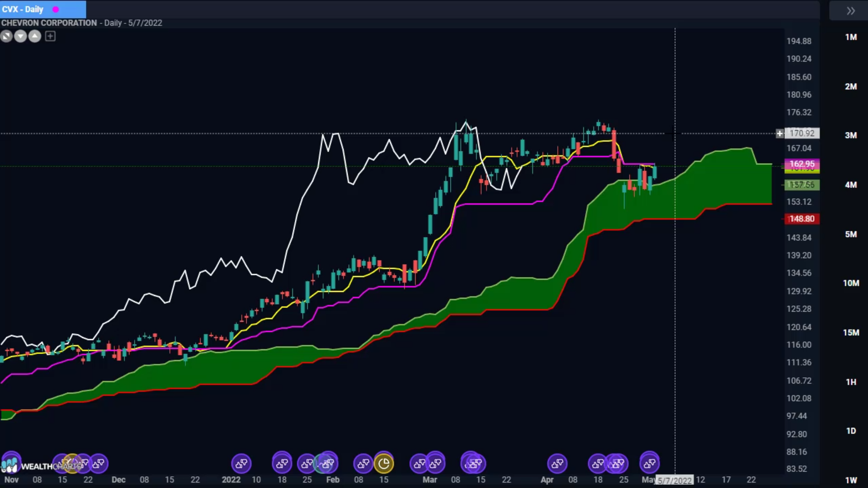Switch to the 4M timeframe
The image size is (868, 488).
pyautogui.click(x=851, y=185)
